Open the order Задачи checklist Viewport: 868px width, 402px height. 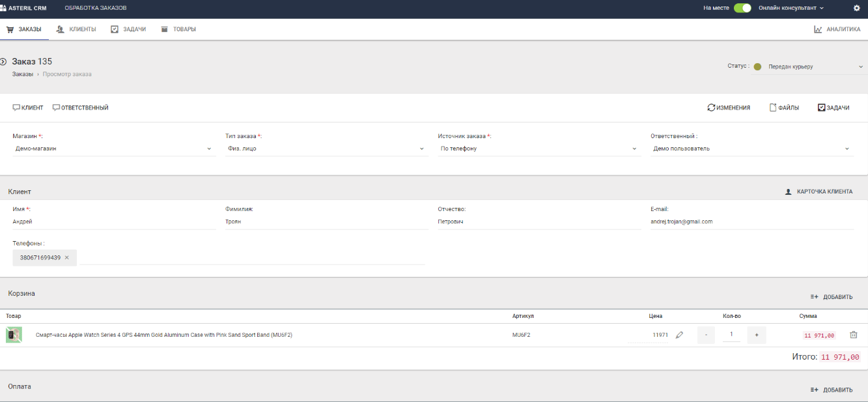tap(833, 108)
